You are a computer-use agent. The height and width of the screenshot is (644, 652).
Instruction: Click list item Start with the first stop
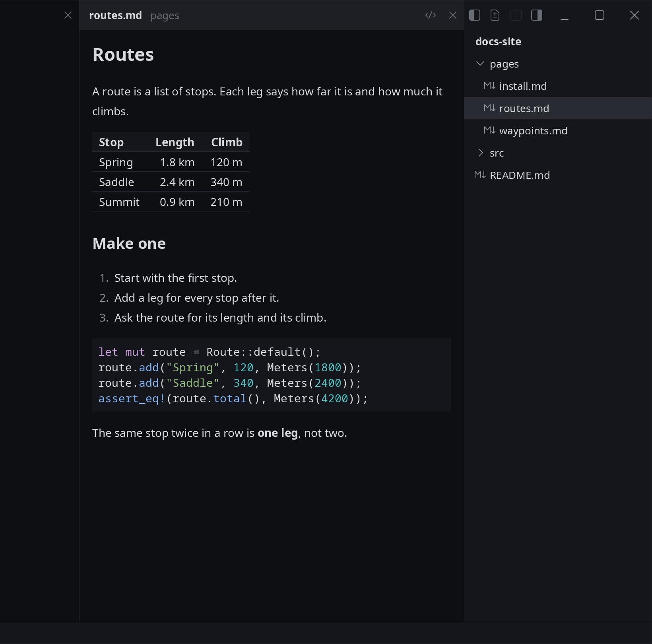coord(176,278)
